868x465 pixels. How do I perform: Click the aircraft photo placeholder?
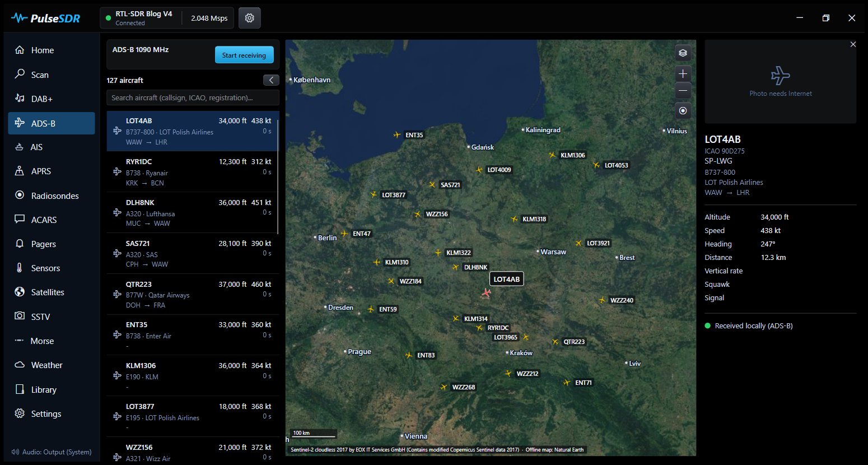(x=781, y=82)
